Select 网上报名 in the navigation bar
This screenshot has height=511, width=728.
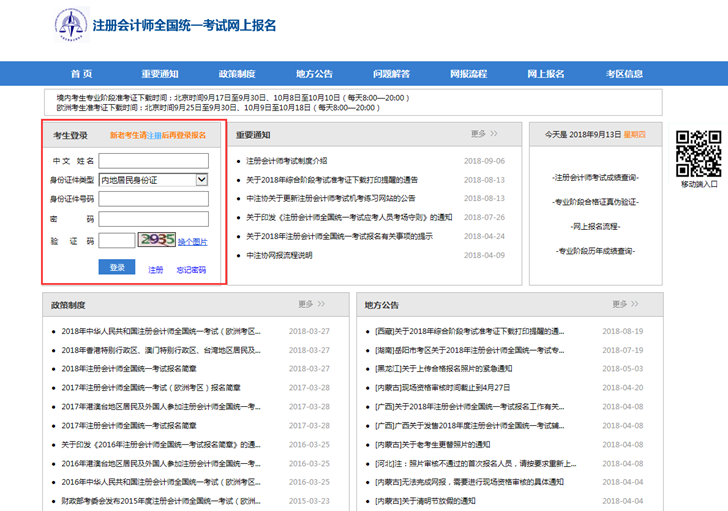point(545,74)
